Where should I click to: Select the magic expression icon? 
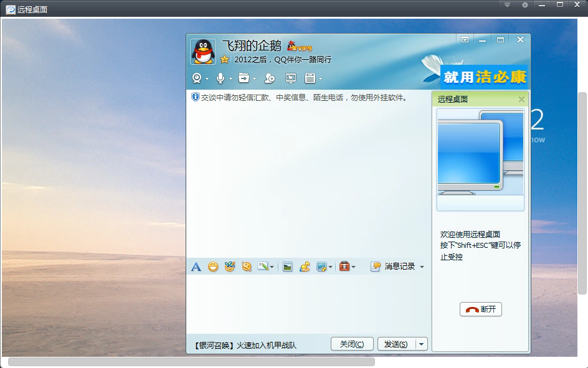[x=229, y=267]
